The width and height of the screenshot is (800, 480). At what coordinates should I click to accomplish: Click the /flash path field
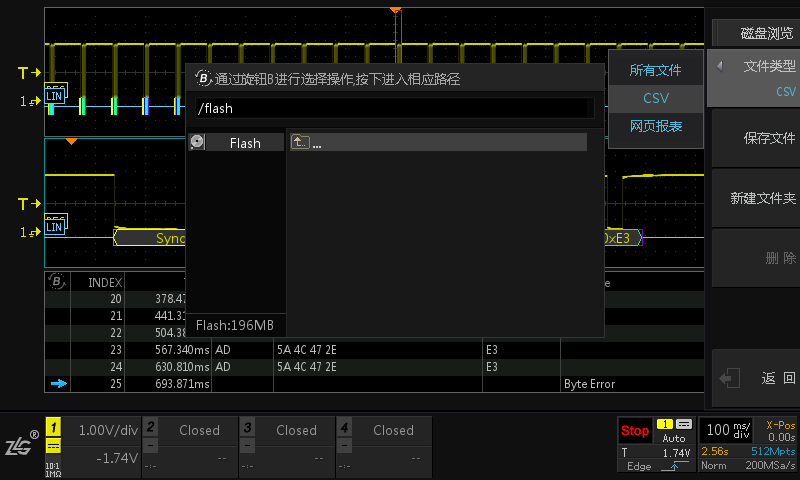395,108
